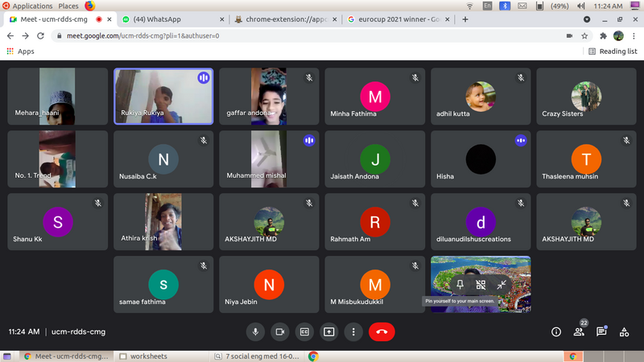Turn off the camera in Meet
The width and height of the screenshot is (644, 362).
(279, 331)
